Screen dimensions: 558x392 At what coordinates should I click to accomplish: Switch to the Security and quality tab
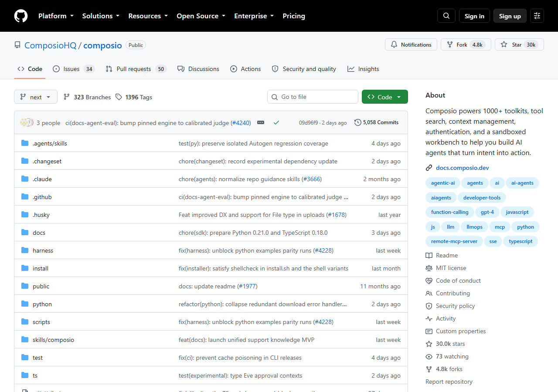coord(304,69)
